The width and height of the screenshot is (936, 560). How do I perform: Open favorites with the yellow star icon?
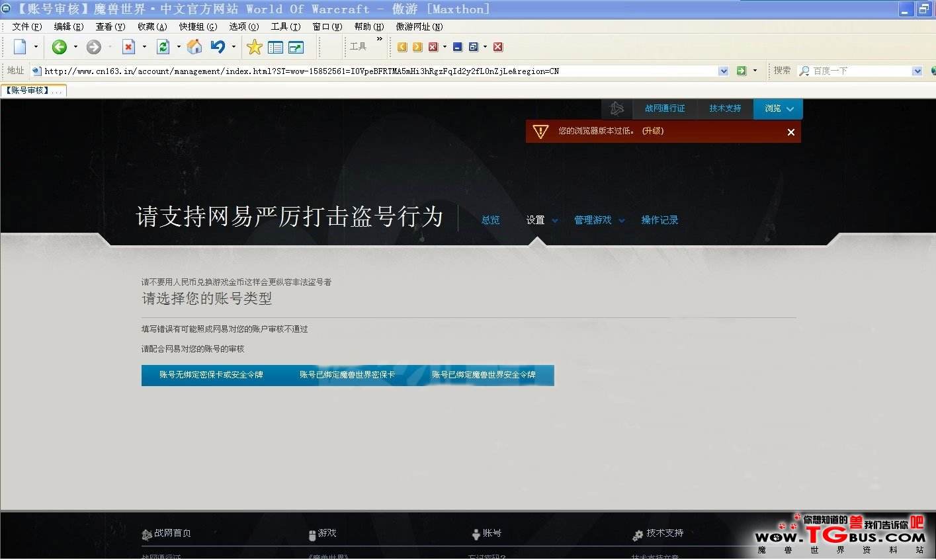tap(255, 47)
